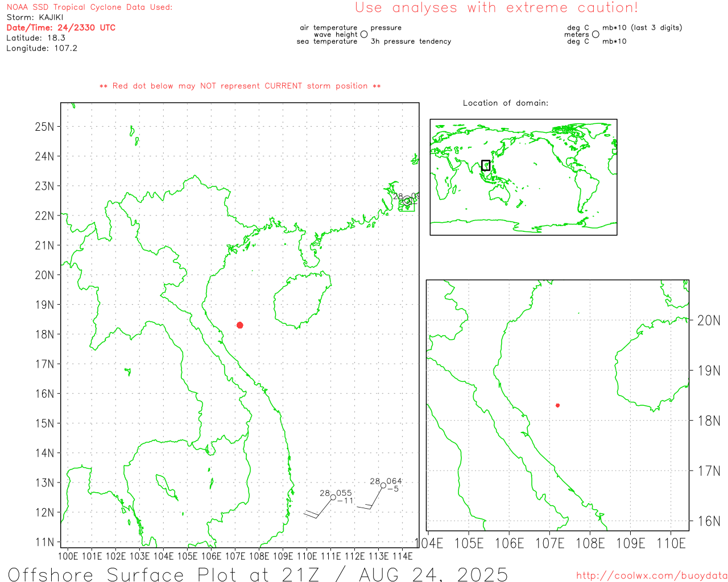Click pressure value '055' on station plot
728x582 pixels.
tap(344, 493)
